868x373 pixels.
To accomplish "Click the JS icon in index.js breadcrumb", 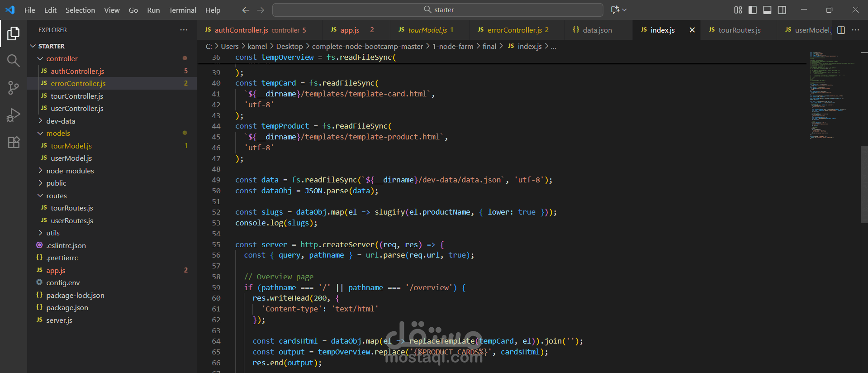I will [x=511, y=46].
